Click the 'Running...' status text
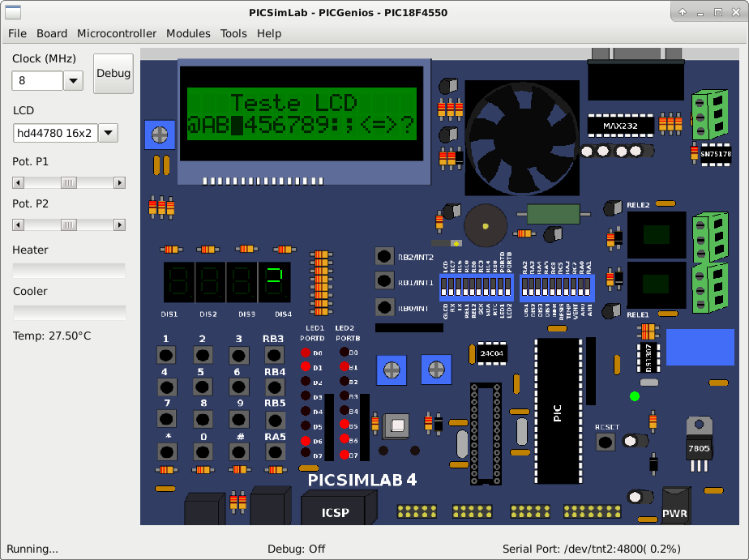Viewport: 749px width, 560px height. pyautogui.click(x=32, y=549)
